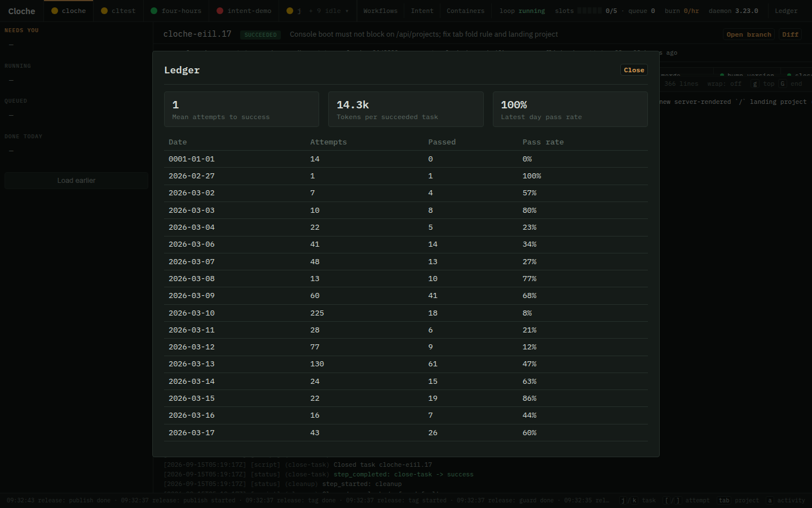Select the 2026-03-10 date cell
812x508 pixels.
(192, 313)
